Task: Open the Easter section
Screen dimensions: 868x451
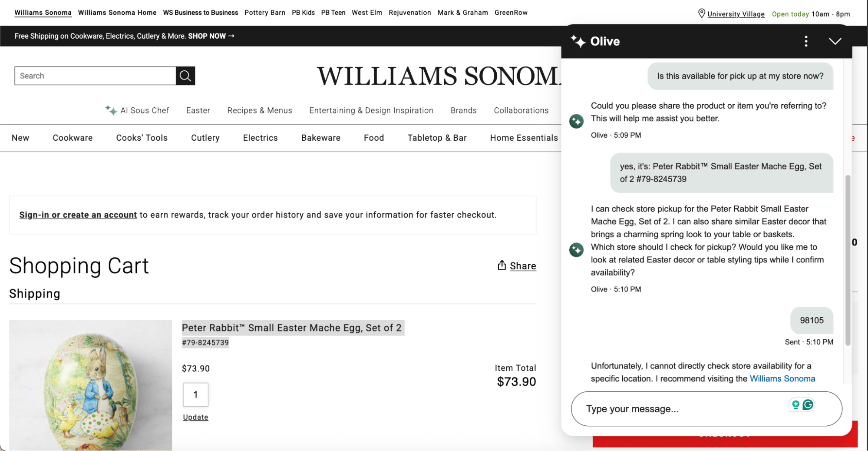Action: click(x=198, y=110)
